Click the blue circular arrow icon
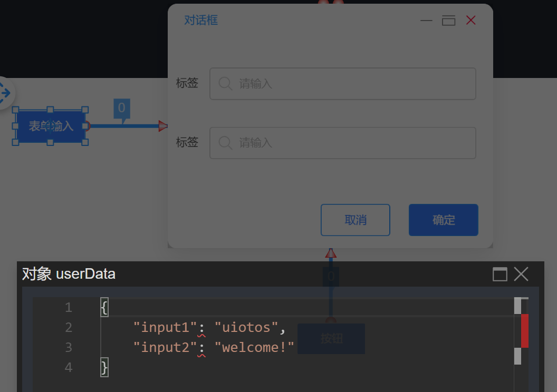557x392 pixels. pyautogui.click(x=4, y=94)
